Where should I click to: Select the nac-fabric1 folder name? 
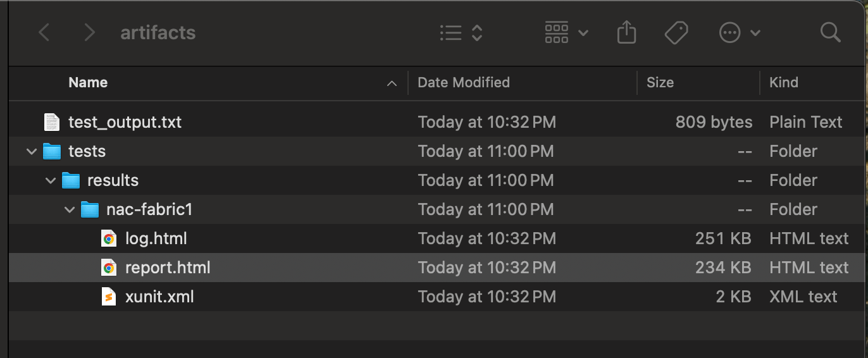(149, 209)
